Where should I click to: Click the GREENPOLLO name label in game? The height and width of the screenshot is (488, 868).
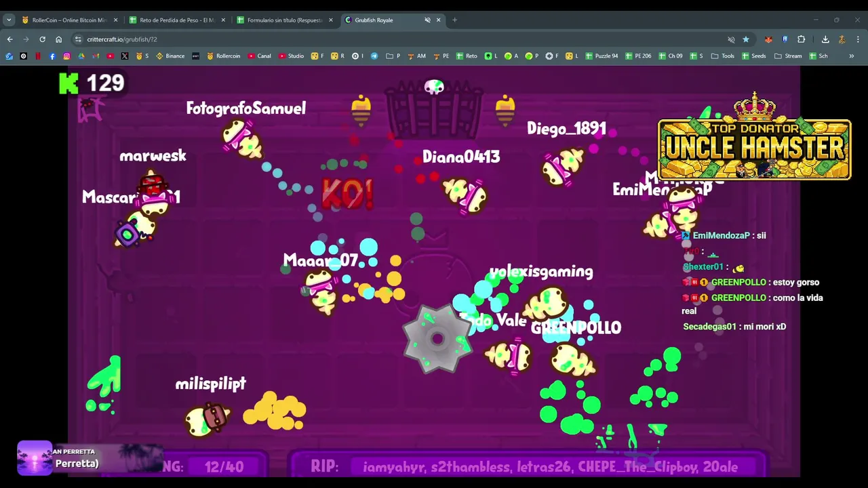[576, 328]
